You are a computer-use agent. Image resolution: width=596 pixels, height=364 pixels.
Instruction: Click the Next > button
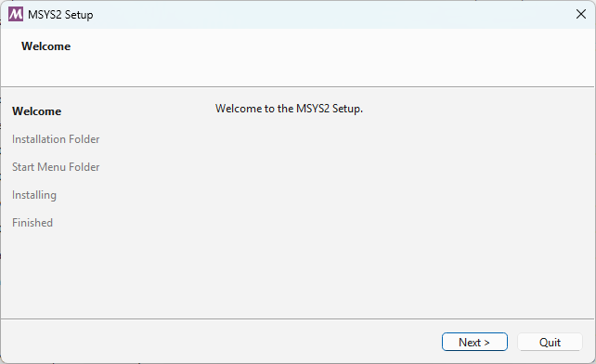(474, 342)
